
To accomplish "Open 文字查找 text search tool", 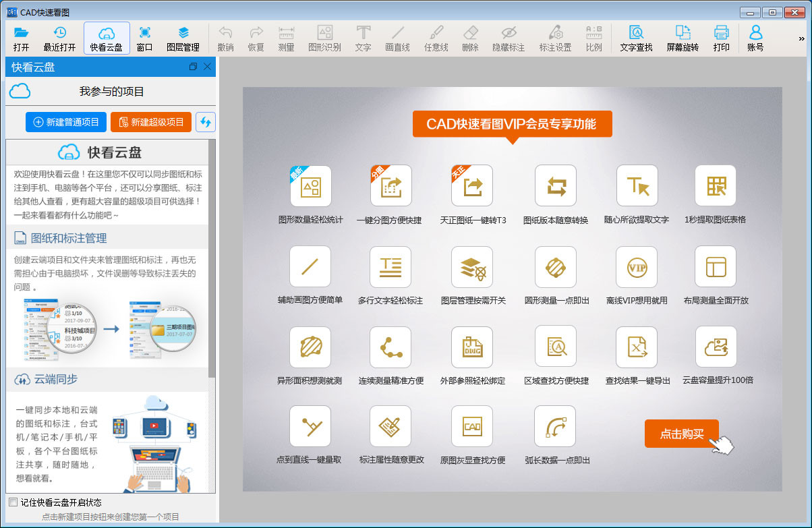I will pos(636,38).
